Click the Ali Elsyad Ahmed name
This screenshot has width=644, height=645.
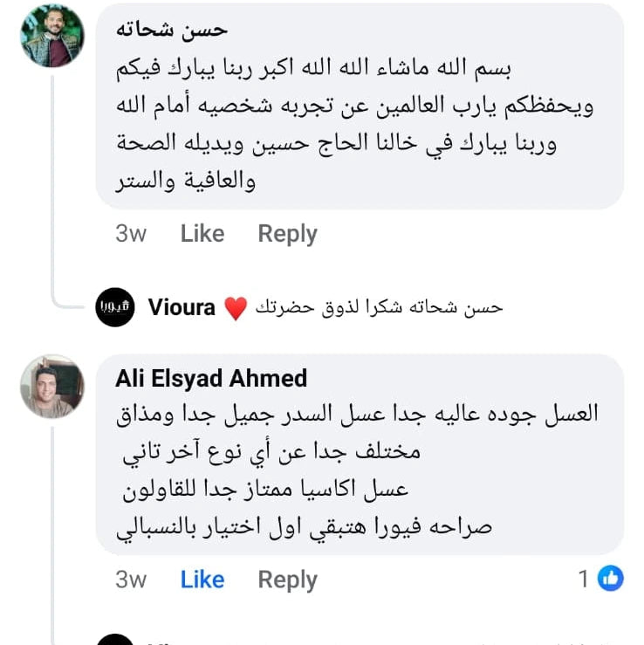pos(211,378)
